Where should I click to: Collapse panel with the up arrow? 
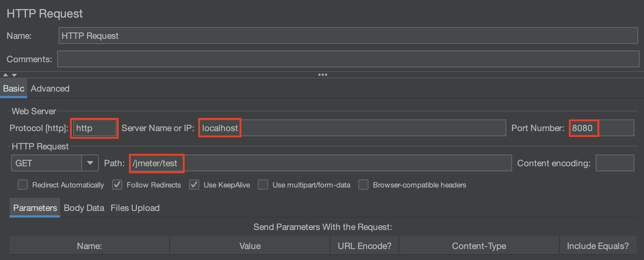[x=5, y=75]
